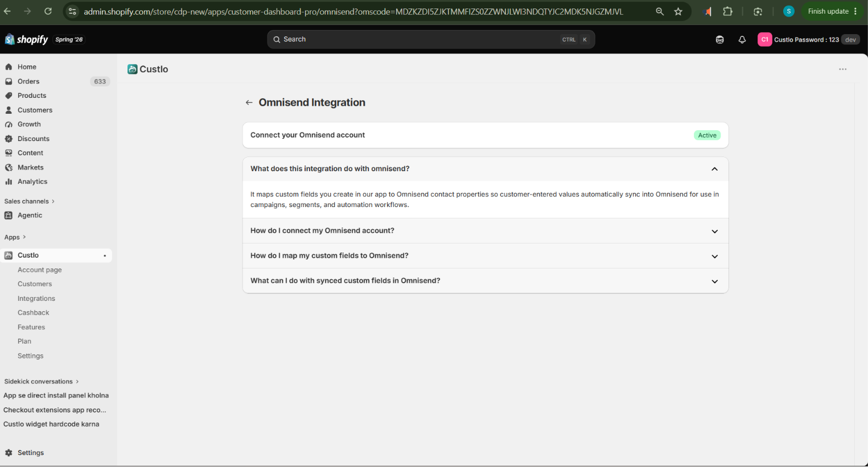Click the Spring '26 edition label
This screenshot has width=868, height=467.
click(x=69, y=40)
